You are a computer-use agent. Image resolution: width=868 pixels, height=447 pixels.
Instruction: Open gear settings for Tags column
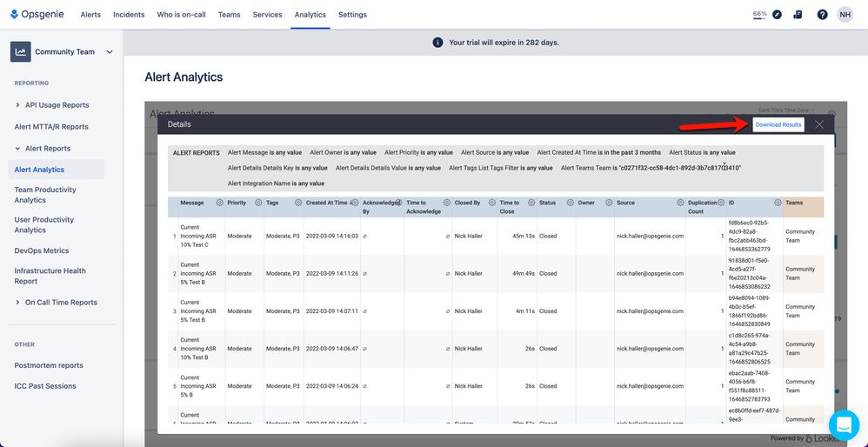297,203
